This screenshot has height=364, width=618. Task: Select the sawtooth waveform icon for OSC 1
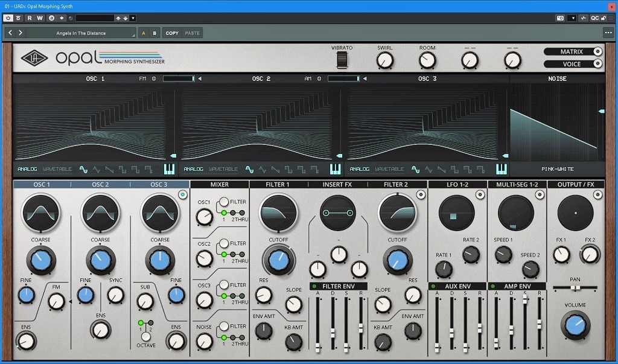[x=110, y=170]
